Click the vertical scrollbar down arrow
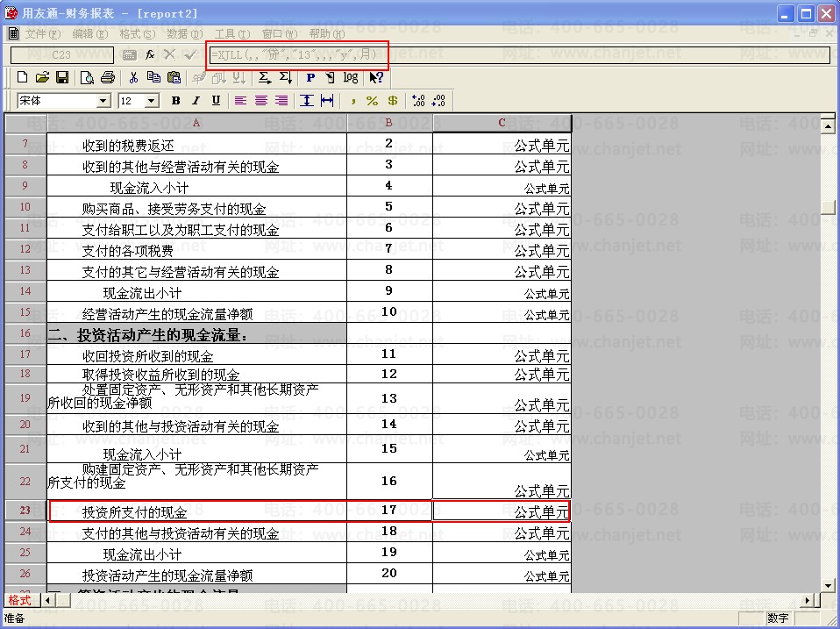840x629 pixels. (829, 586)
